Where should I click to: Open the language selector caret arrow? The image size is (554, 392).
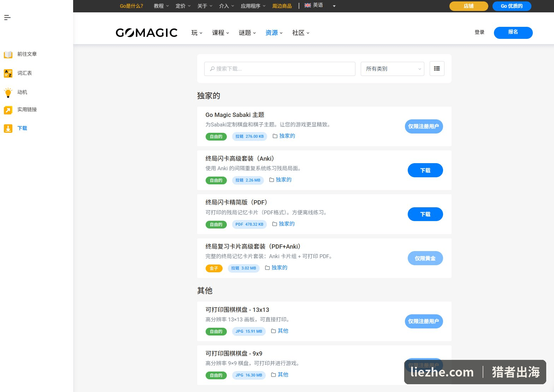tap(334, 6)
